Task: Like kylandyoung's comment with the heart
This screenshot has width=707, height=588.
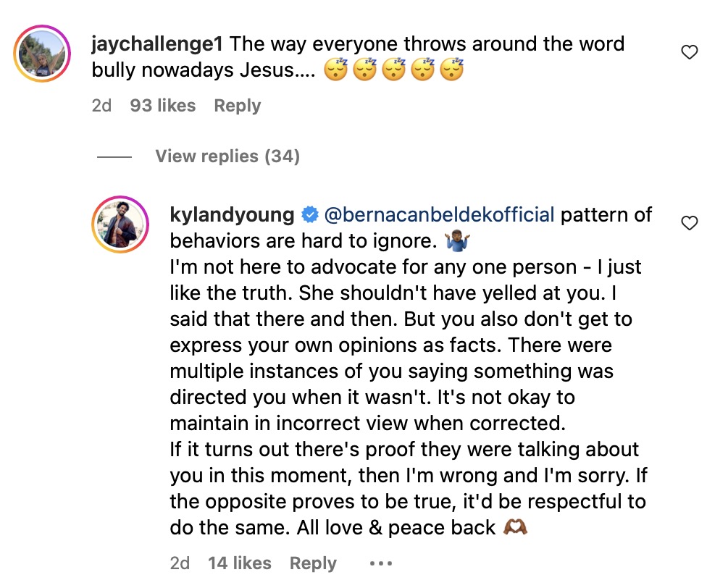Action: (x=690, y=223)
